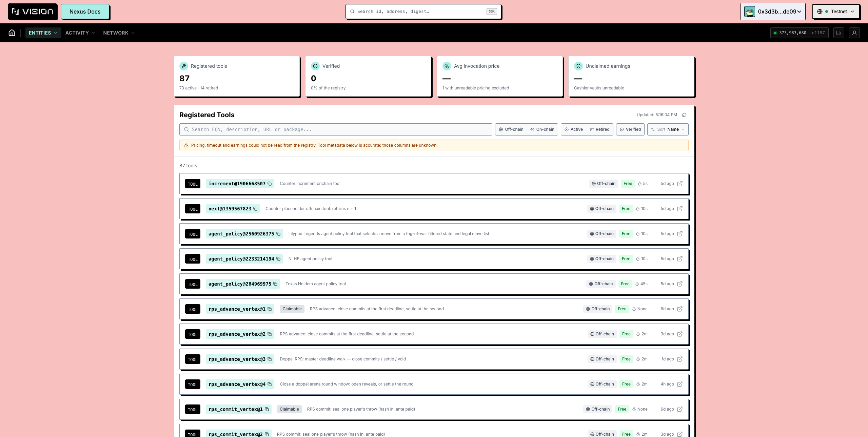Copy the rps_advance_vertex@3 name

pyautogui.click(x=270, y=359)
